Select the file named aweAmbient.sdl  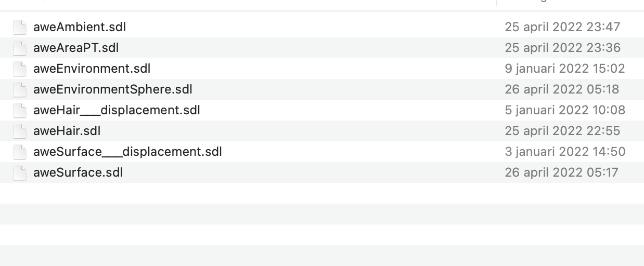80,27
